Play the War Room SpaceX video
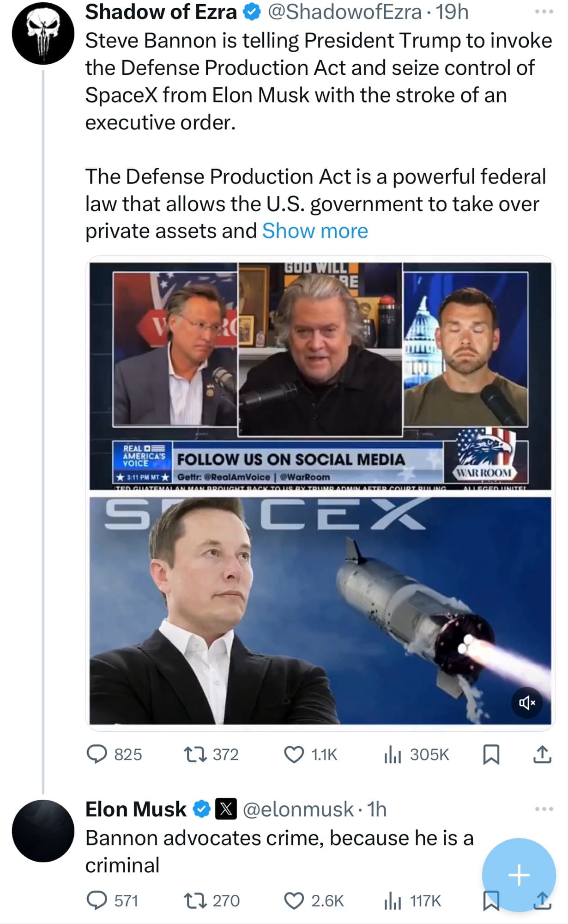The height and width of the screenshot is (924, 568). pos(320,493)
